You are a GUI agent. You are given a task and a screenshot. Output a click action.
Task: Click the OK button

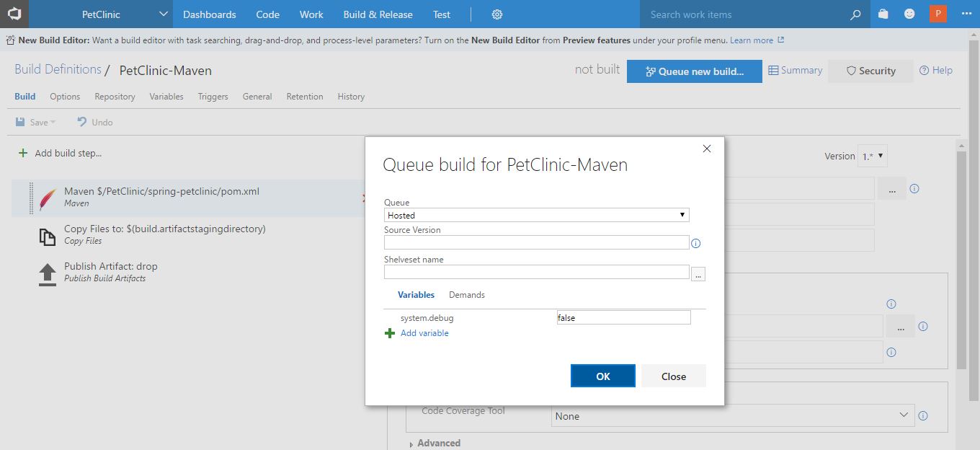[x=603, y=376]
